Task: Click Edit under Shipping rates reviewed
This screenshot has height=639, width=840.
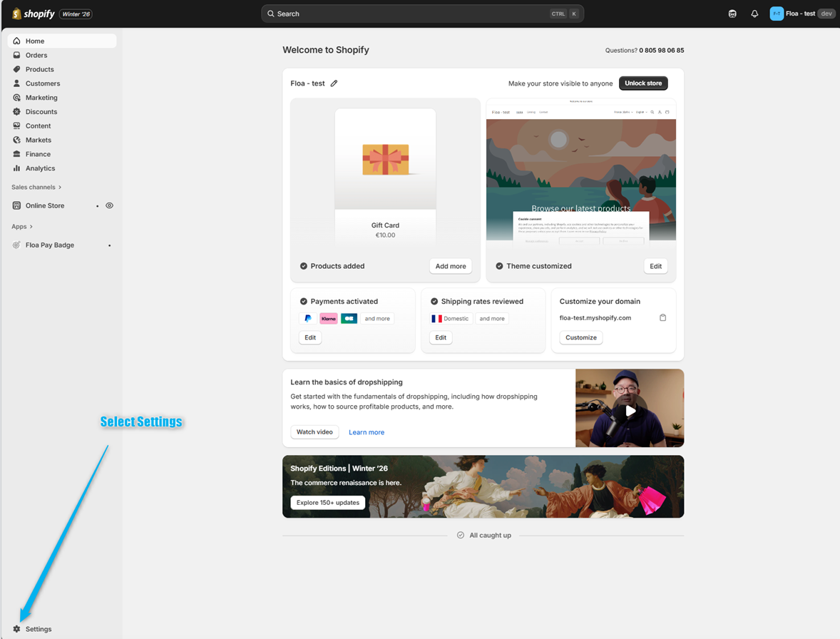Action: pyautogui.click(x=441, y=337)
